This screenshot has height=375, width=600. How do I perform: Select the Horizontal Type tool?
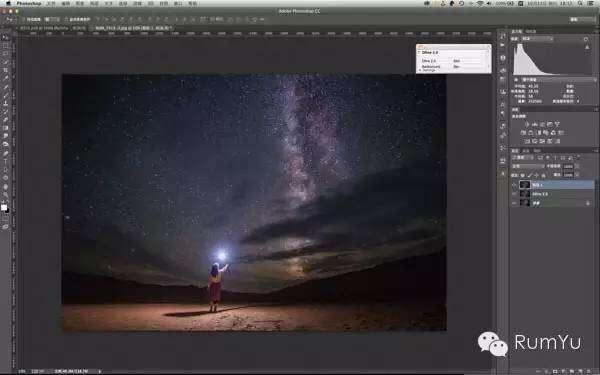(5, 161)
